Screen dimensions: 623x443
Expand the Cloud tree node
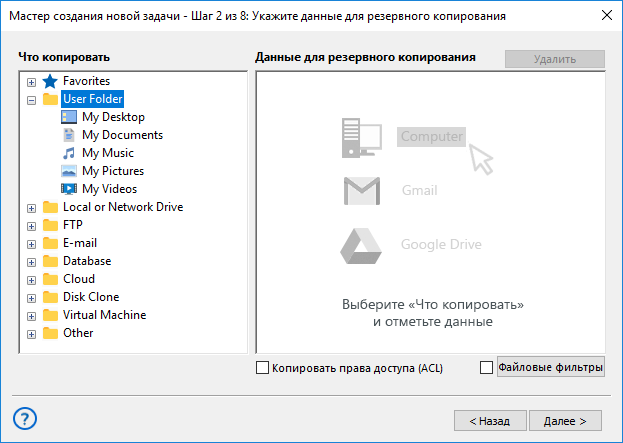click(x=31, y=280)
